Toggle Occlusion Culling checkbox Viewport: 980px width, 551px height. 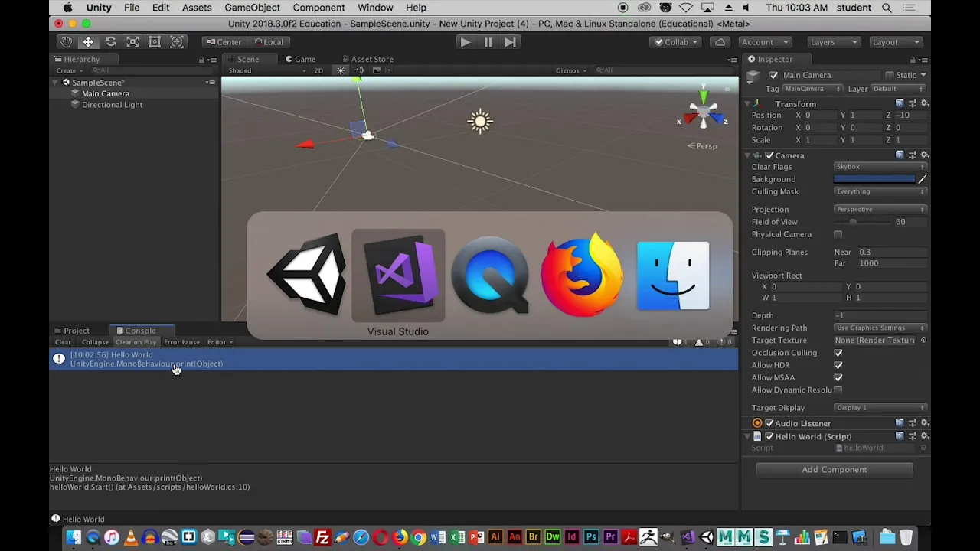(x=838, y=353)
